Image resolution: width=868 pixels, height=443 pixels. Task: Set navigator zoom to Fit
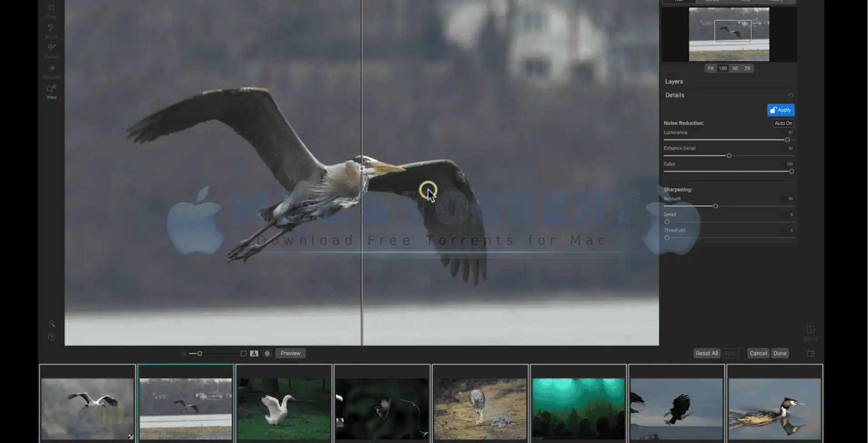pyautogui.click(x=710, y=68)
